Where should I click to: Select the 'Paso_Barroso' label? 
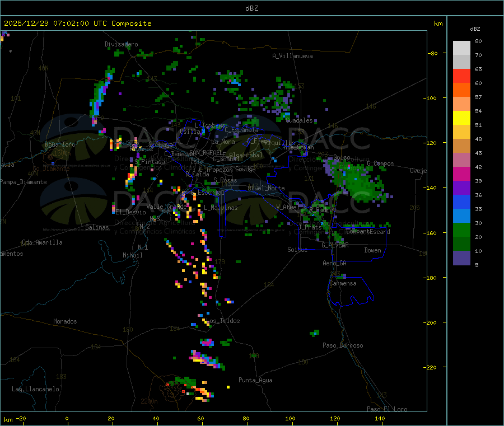[x=343, y=345]
